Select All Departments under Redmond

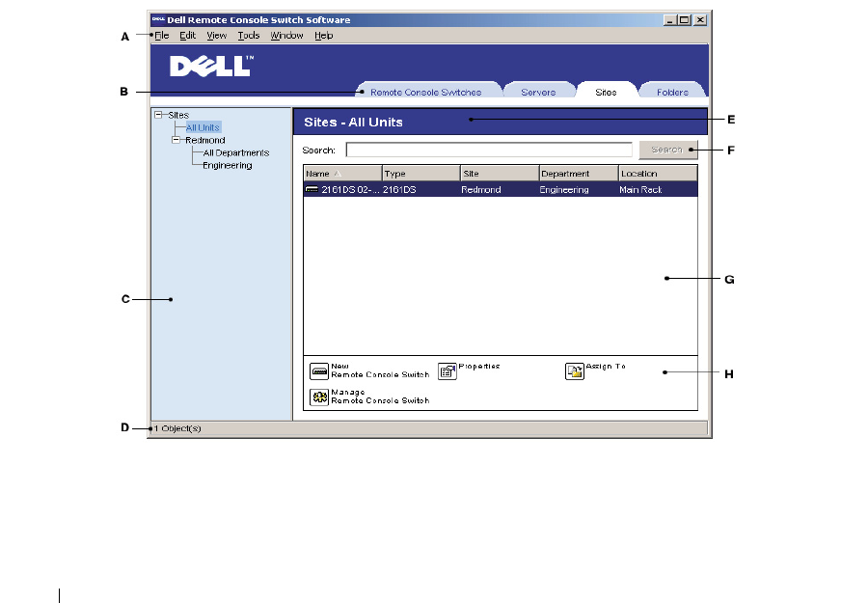[x=236, y=152]
